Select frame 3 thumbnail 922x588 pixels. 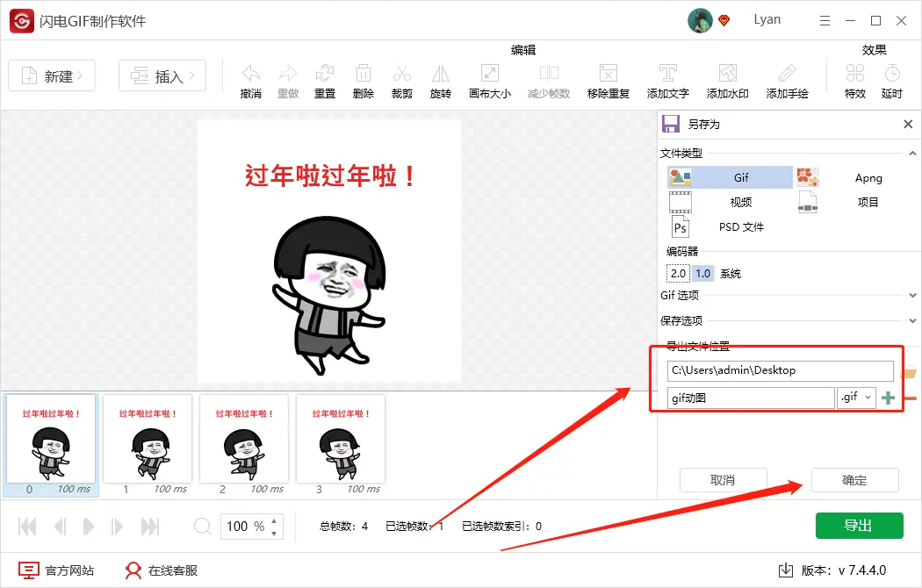pyautogui.click(x=341, y=446)
